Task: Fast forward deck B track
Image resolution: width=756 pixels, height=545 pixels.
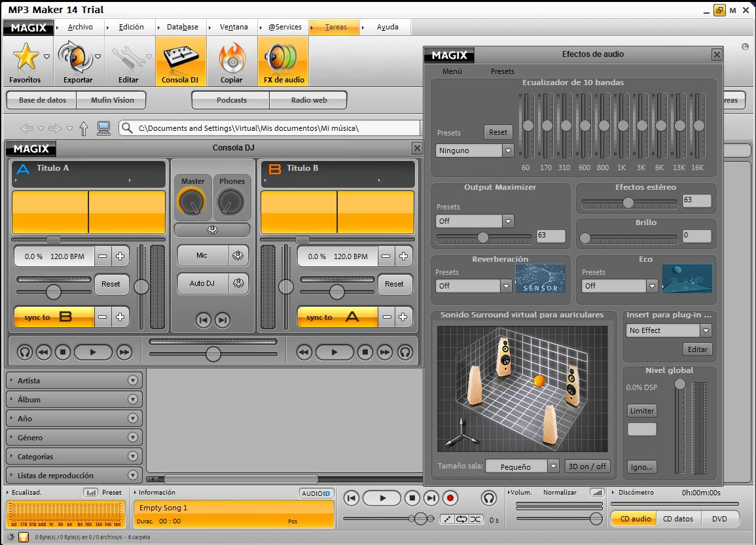Action: point(385,352)
